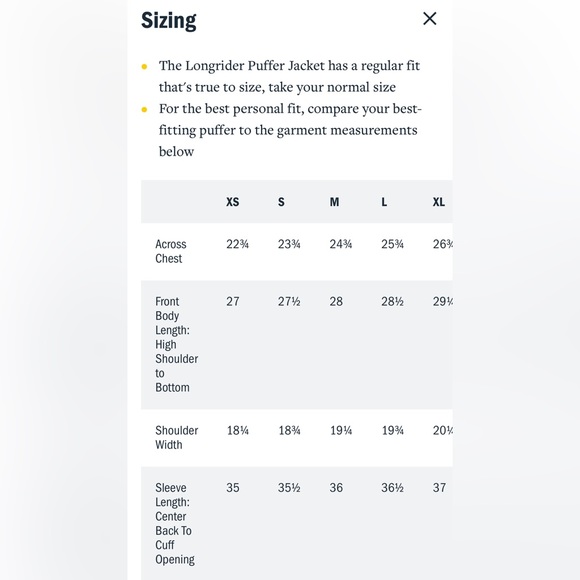This screenshot has width=580, height=580.
Task: Click the Sleeve Length row label
Action: click(x=175, y=523)
